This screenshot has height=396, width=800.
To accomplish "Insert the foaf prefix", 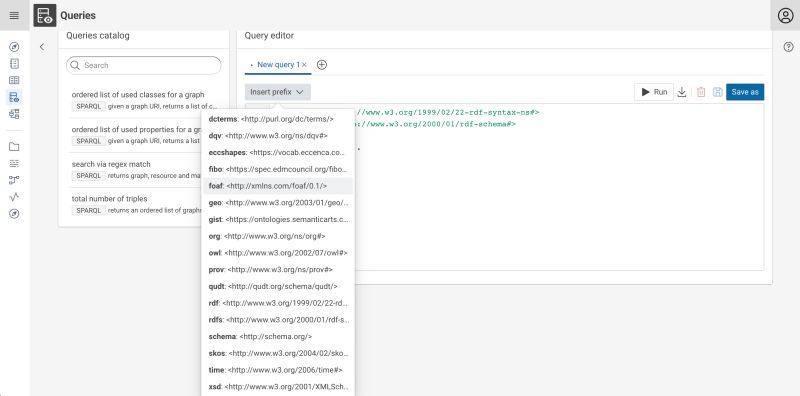I will (x=278, y=186).
